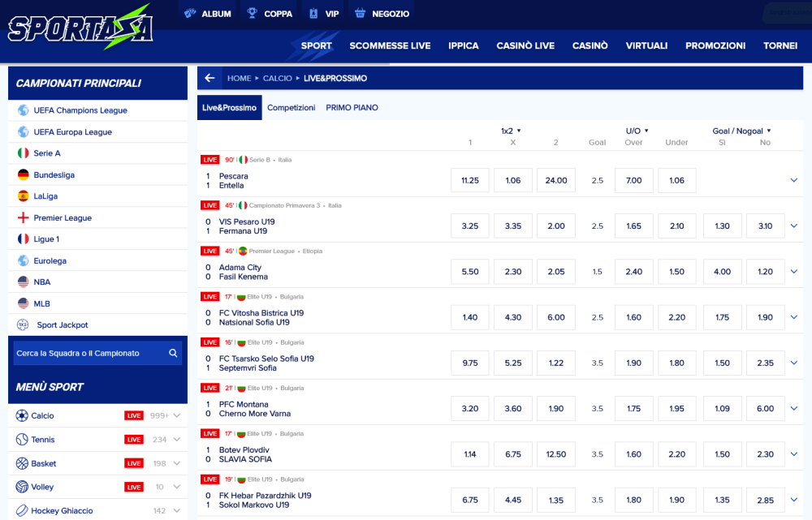This screenshot has width=812, height=520.
Task: Bet on Pescara win at 11.25
Action: click(x=470, y=180)
